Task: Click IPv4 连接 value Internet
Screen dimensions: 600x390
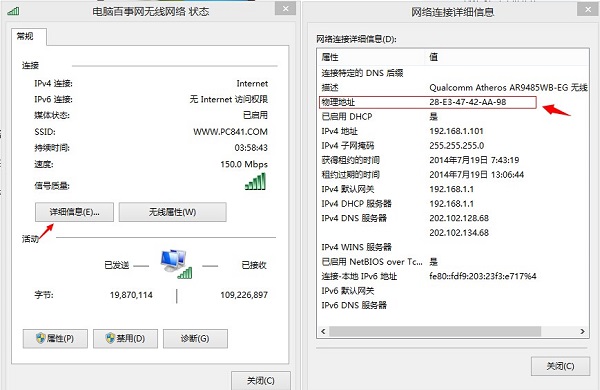Action: point(252,83)
